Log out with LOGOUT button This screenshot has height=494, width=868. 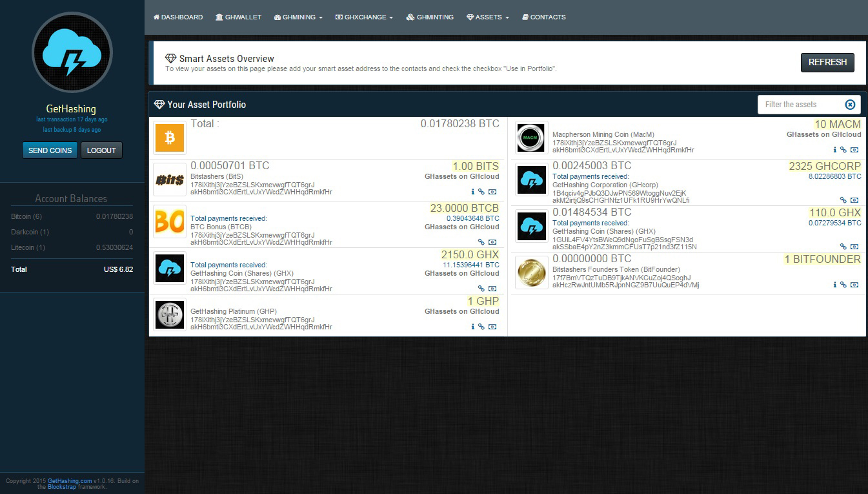[x=101, y=150]
